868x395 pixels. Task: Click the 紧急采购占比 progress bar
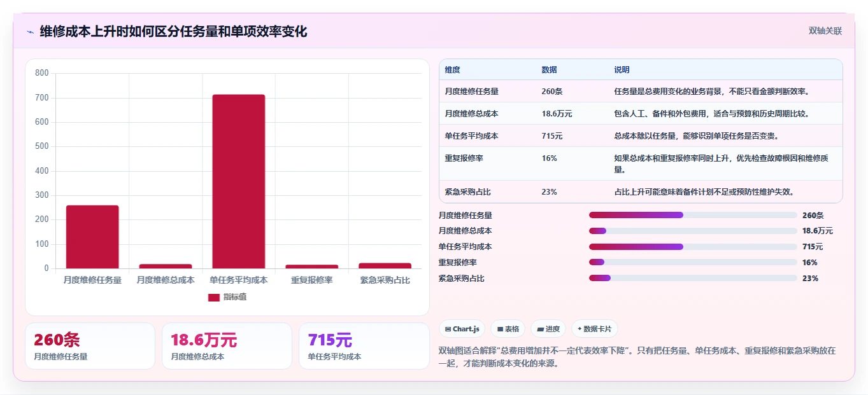[x=693, y=278]
